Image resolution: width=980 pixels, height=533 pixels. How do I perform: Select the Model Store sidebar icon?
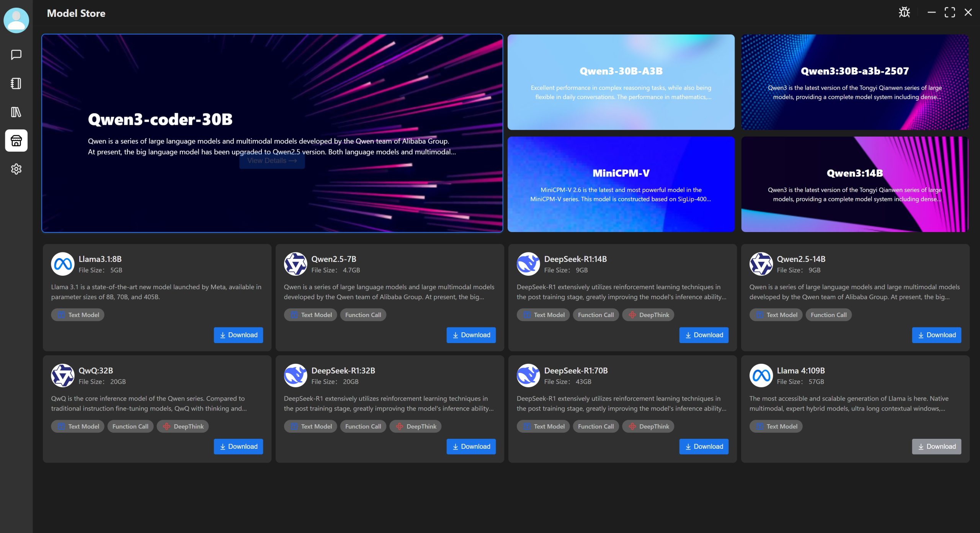16,141
